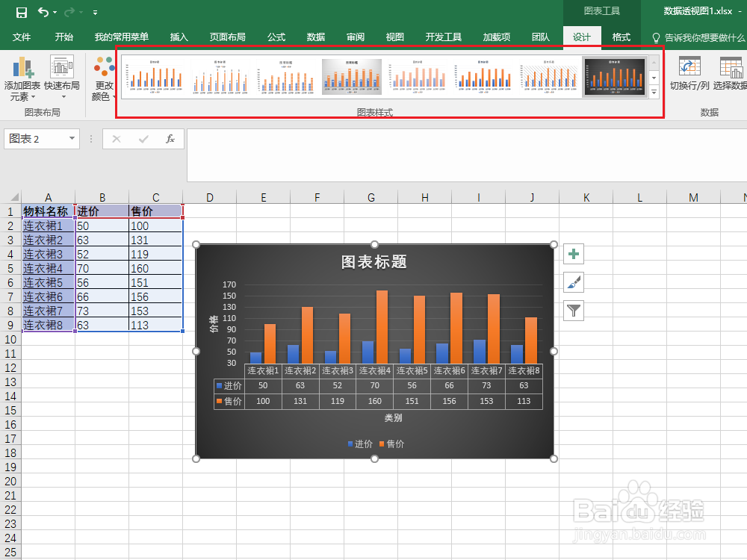
Task: Select the brush icon next to the chart
Action: (573, 282)
